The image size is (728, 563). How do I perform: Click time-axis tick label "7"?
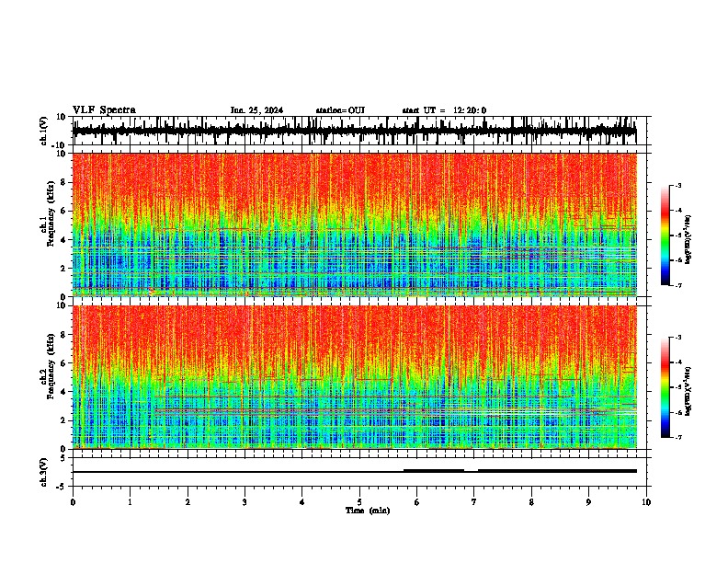point(474,502)
